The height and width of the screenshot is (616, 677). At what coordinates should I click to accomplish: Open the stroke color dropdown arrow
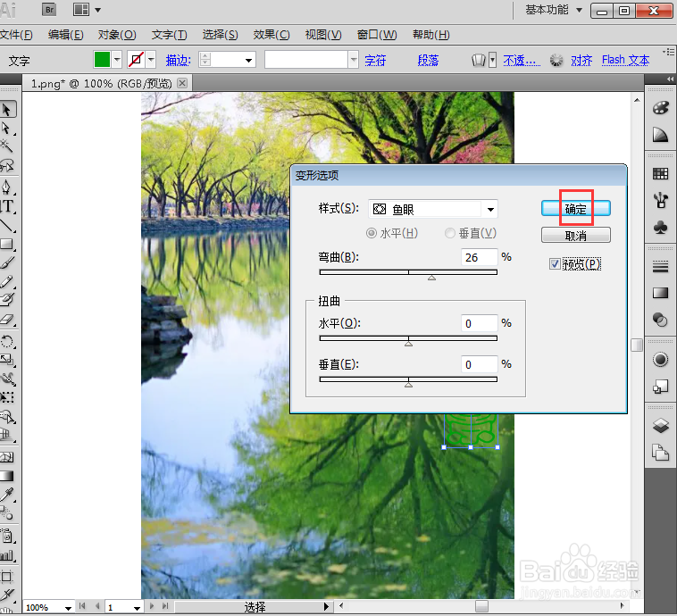151,60
